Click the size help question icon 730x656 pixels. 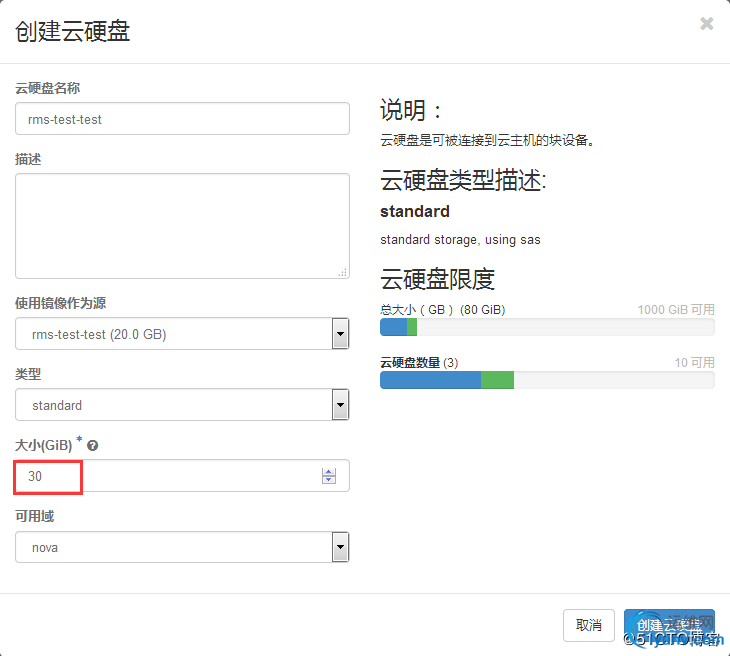(x=93, y=446)
